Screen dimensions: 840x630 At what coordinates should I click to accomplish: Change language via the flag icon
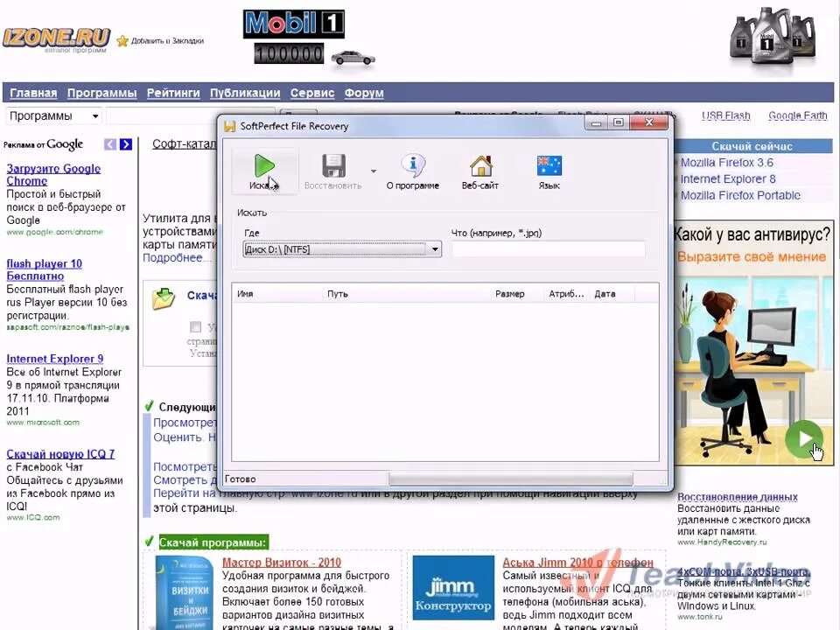coord(549,165)
